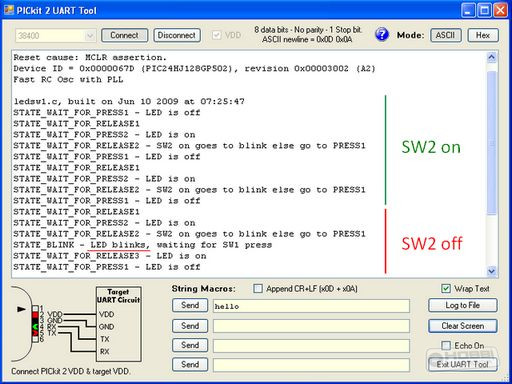The height and width of the screenshot is (384, 512).
Task: Click the 'ledsw1.c, built on Jun 10 2009' line
Action: [129, 101]
